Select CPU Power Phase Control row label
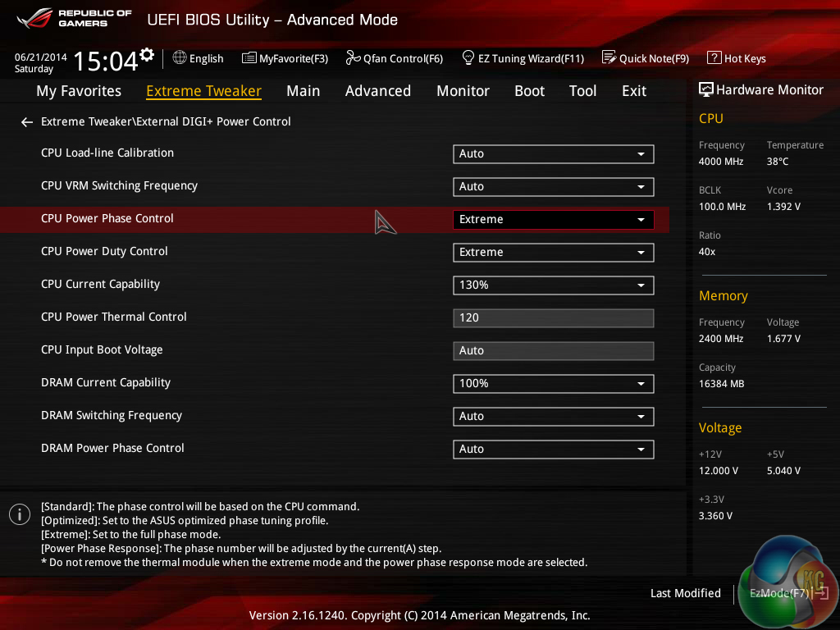Viewport: 840px width, 630px height. tap(107, 218)
